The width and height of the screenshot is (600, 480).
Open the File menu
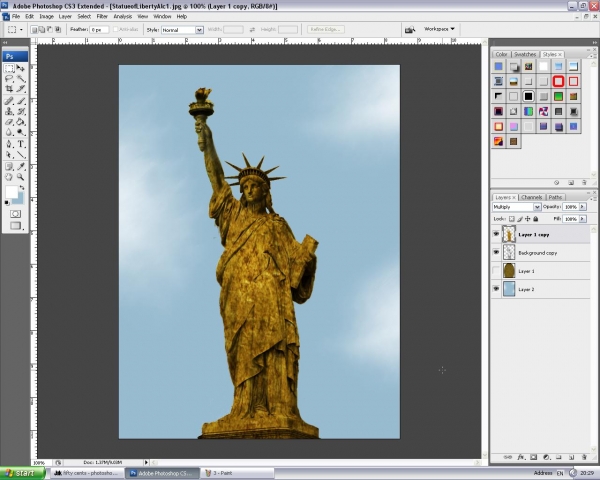[16, 16]
